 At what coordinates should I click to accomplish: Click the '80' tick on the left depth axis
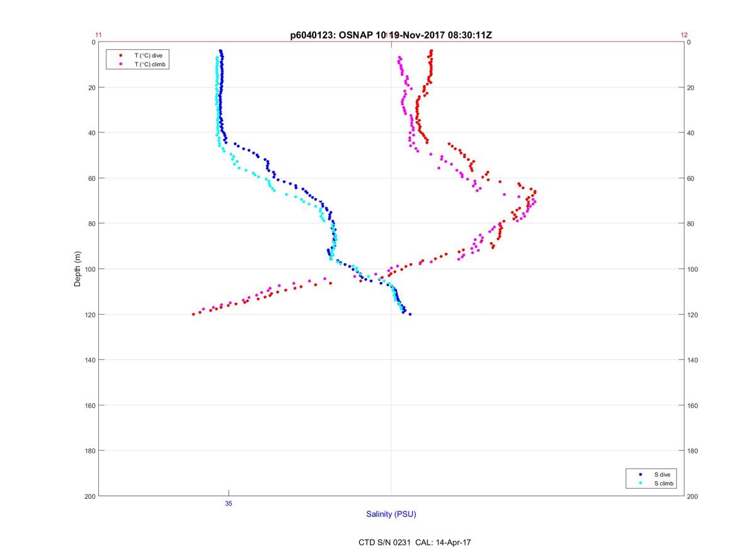[91, 224]
